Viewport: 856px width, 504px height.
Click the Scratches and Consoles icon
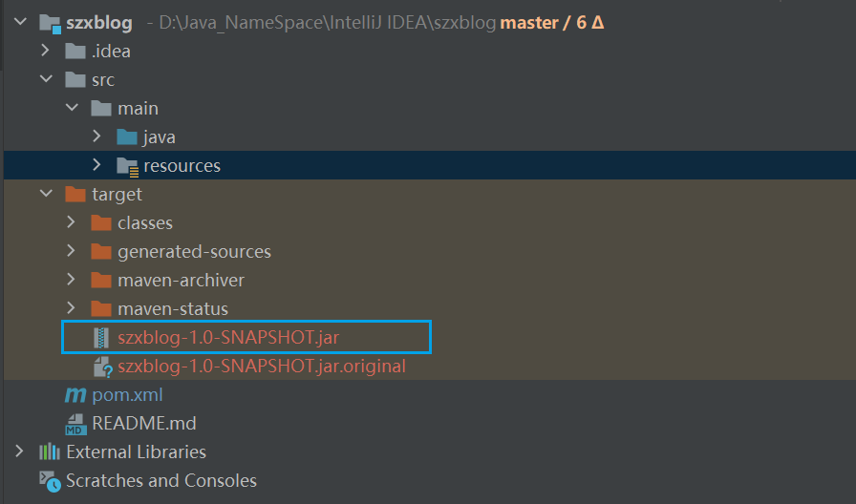pos(50,480)
